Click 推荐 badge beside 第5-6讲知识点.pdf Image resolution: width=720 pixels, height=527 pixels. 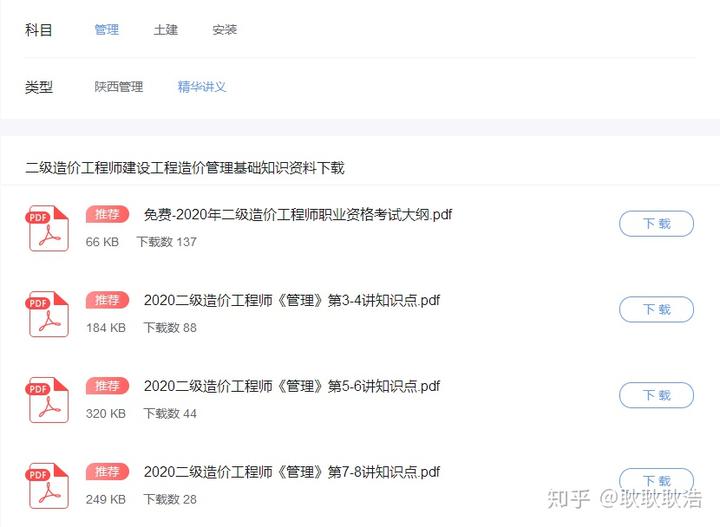tap(107, 386)
